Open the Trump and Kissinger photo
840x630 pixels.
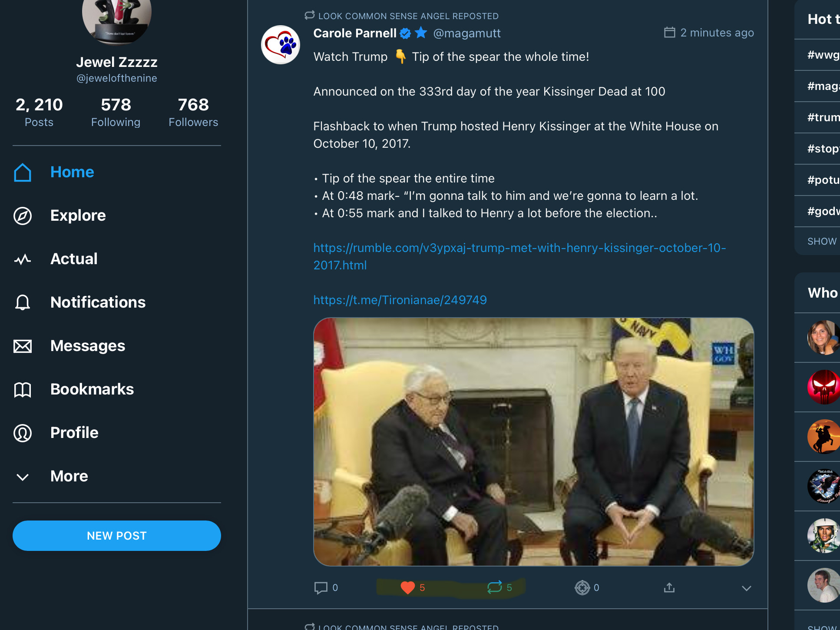coord(533,441)
